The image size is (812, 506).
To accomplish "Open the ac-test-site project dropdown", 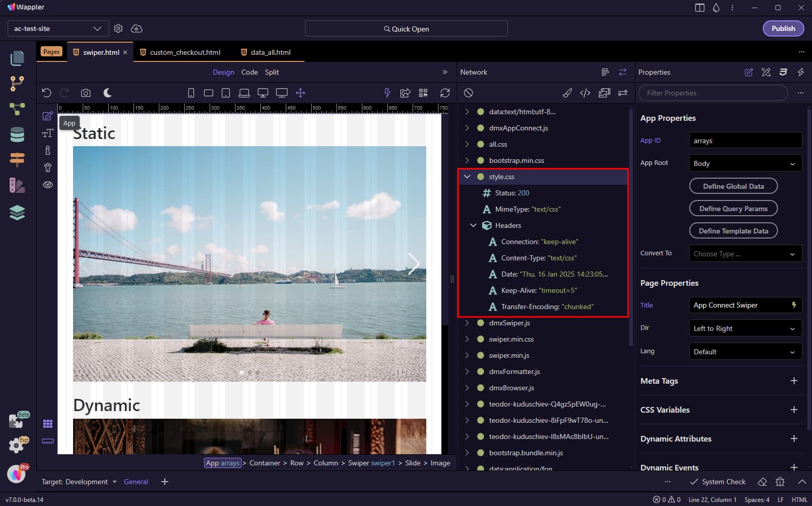I will [58, 28].
